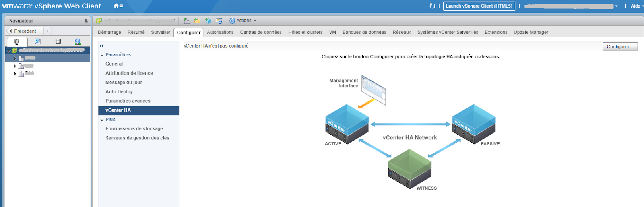This screenshot has height=207, width=644.
Task: Expand the second datacenter tree node
Action: [x=15, y=66]
